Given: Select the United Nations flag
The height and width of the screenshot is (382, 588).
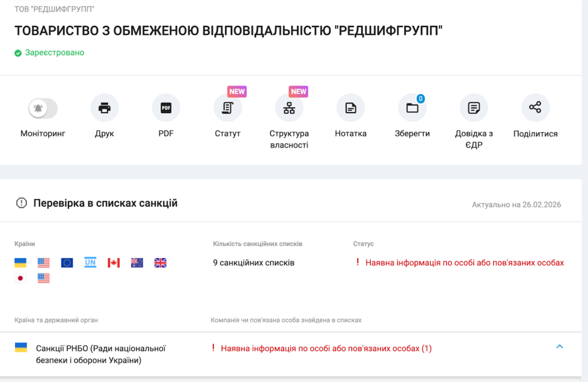Looking at the screenshot, I should (90, 263).
